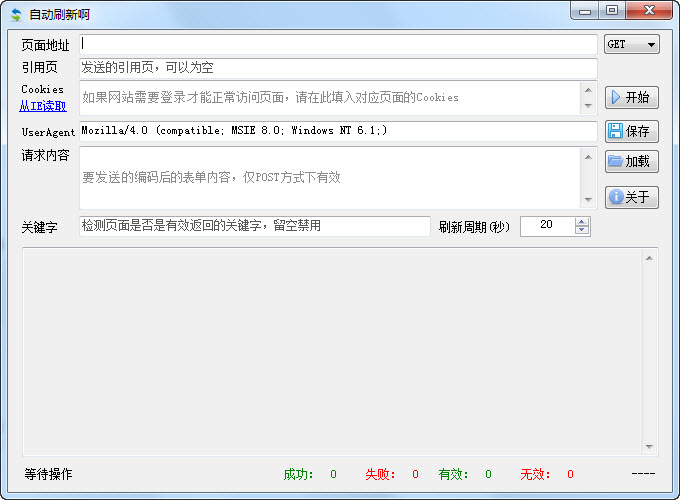Focus the Cookies text area
Image resolution: width=680 pixels, height=500 pixels.
click(330, 98)
